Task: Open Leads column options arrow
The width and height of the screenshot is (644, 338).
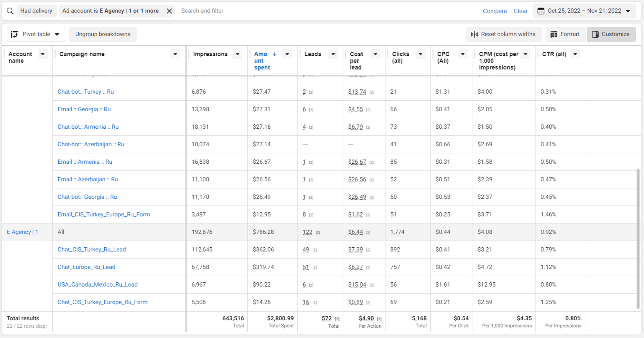Action: [333, 54]
